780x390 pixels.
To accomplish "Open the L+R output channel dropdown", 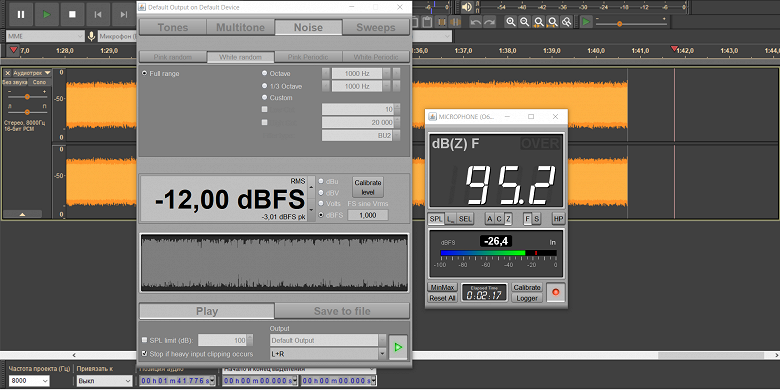I will pos(328,354).
